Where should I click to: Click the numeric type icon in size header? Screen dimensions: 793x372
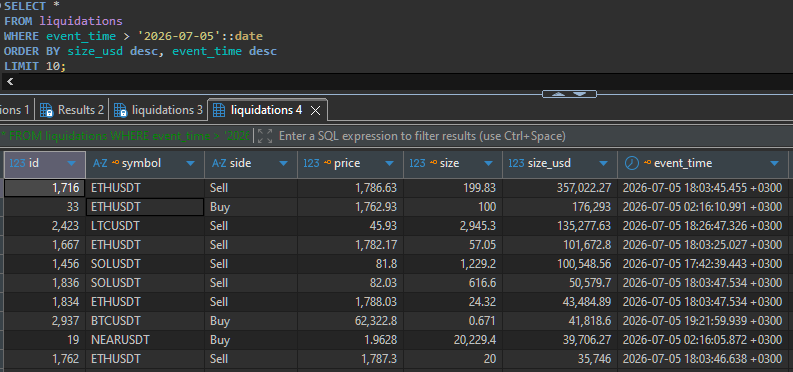417,163
